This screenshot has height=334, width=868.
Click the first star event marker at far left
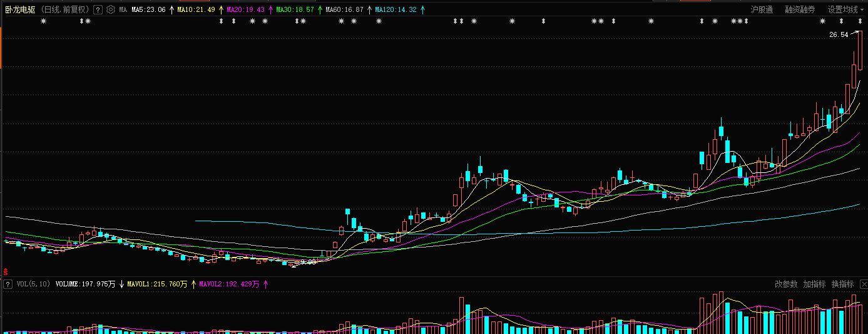[43, 21]
